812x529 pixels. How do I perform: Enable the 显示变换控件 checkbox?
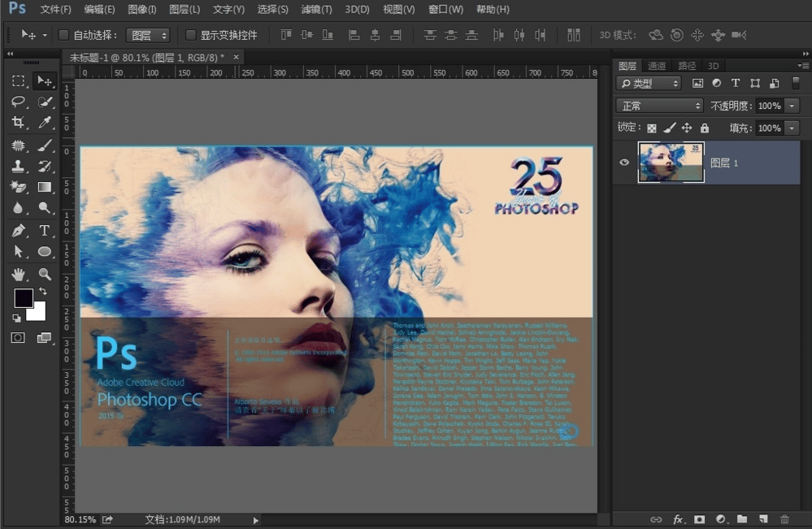[x=190, y=35]
